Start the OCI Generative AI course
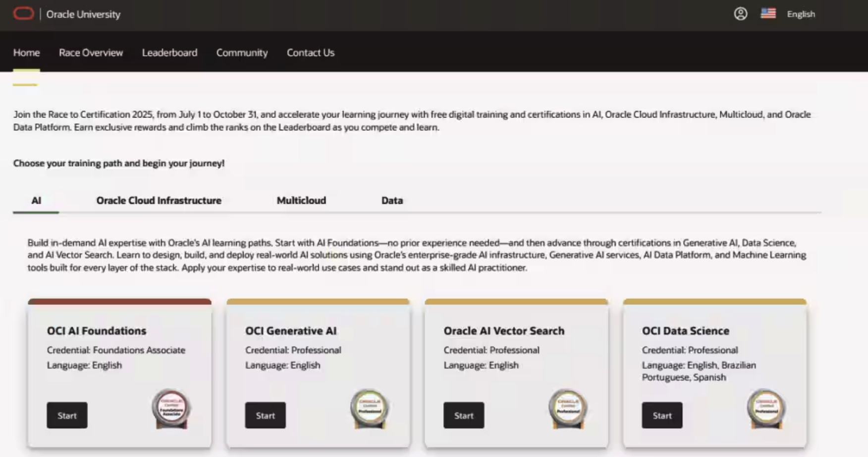 click(x=265, y=415)
